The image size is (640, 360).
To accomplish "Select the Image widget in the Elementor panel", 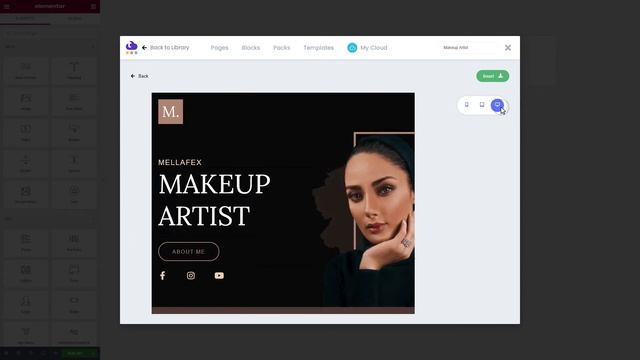I will (x=26, y=102).
